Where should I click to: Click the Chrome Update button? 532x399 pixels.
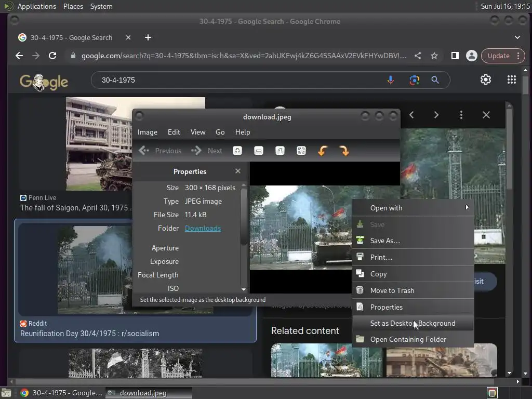point(498,56)
